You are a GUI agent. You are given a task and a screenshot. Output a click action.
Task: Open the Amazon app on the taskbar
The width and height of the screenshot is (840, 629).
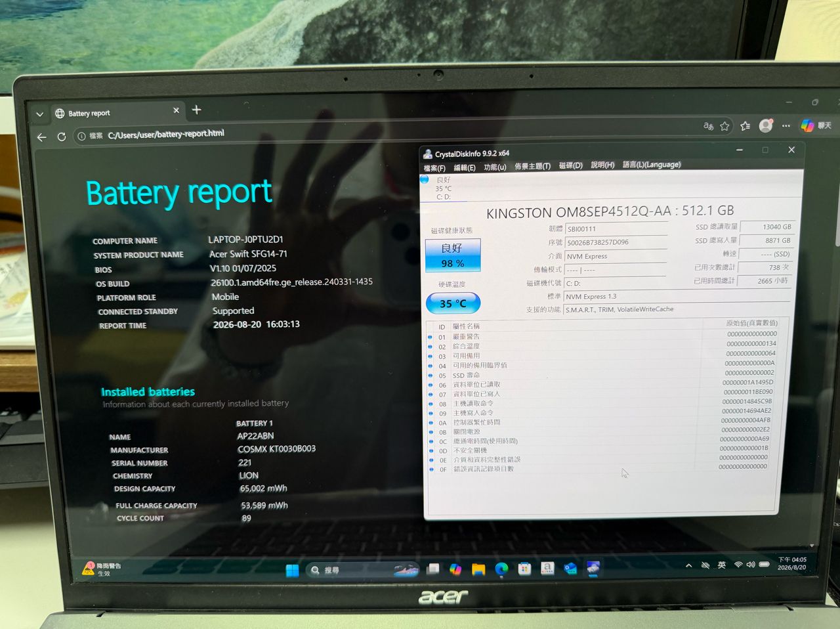547,569
